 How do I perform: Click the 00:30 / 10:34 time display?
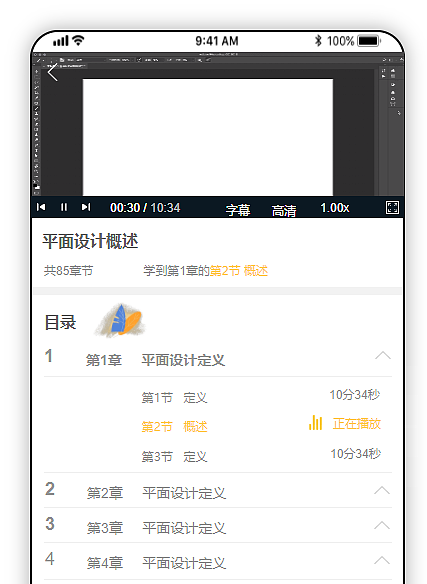click(x=145, y=208)
